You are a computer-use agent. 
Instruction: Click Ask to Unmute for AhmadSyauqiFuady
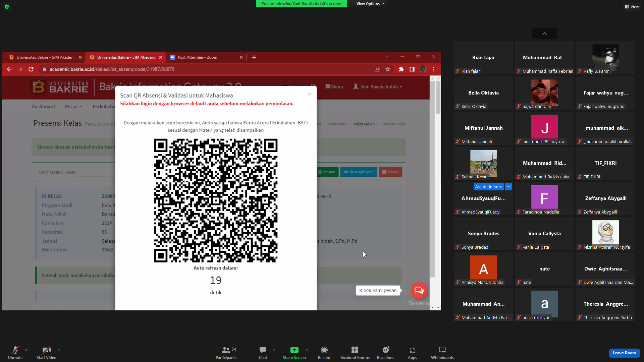[x=488, y=187]
